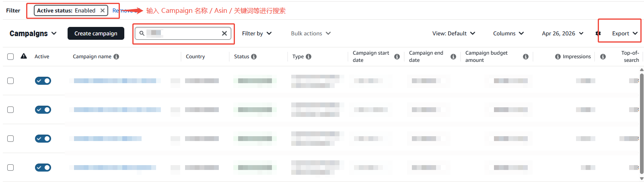Show info tooltip for Status column
The width and height of the screenshot is (644, 182).
click(254, 57)
